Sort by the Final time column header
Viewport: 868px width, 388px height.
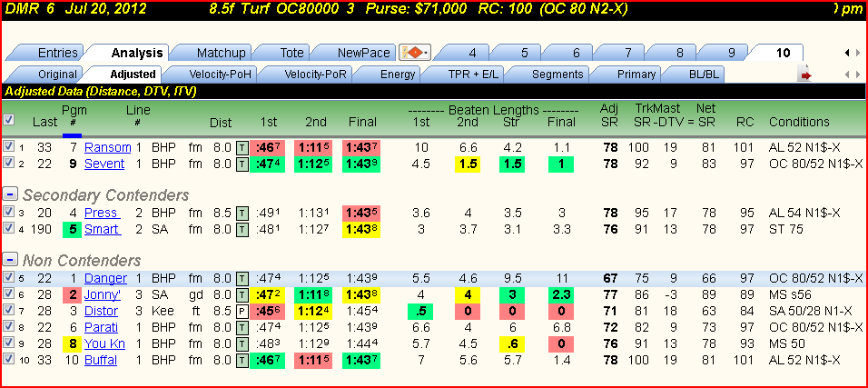click(x=362, y=122)
